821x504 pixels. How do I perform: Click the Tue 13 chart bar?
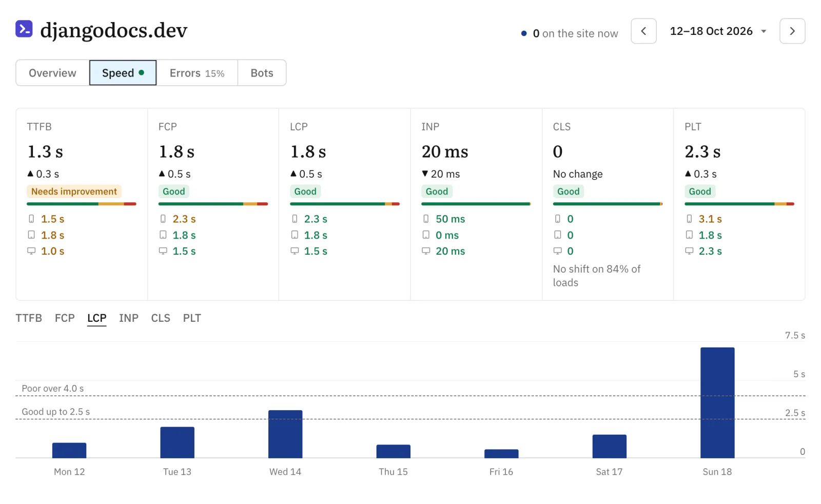click(178, 442)
